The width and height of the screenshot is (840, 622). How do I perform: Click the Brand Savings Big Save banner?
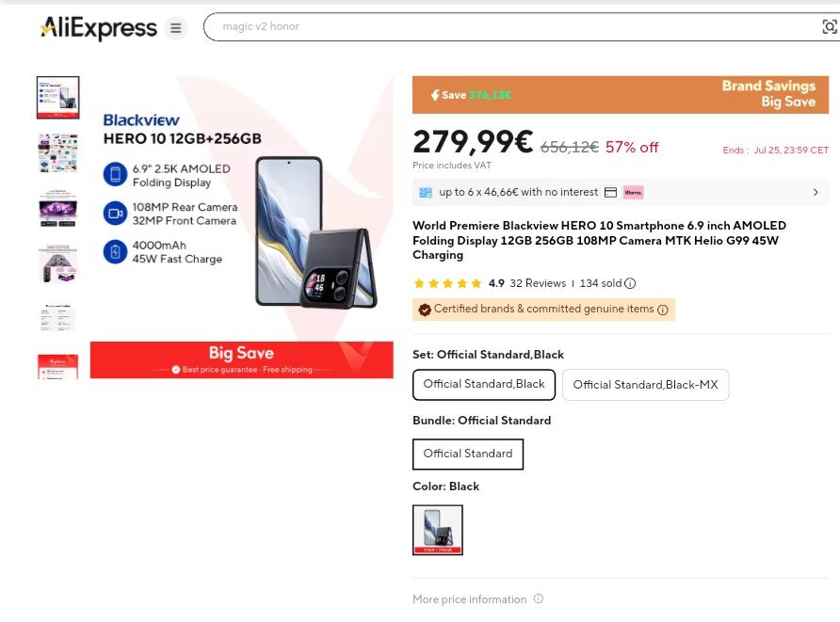pos(620,94)
